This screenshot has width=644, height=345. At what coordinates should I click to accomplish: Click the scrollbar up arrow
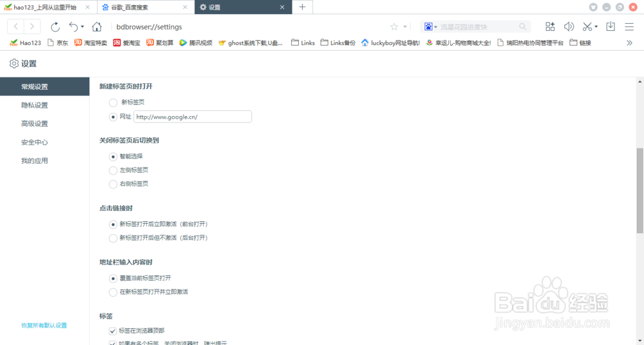click(x=640, y=81)
